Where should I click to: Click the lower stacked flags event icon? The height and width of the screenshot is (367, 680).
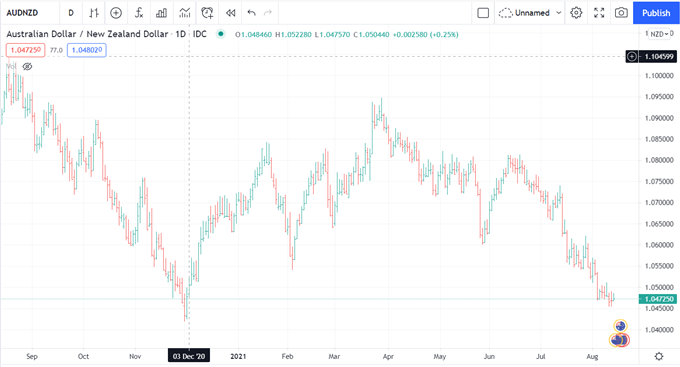pos(619,340)
